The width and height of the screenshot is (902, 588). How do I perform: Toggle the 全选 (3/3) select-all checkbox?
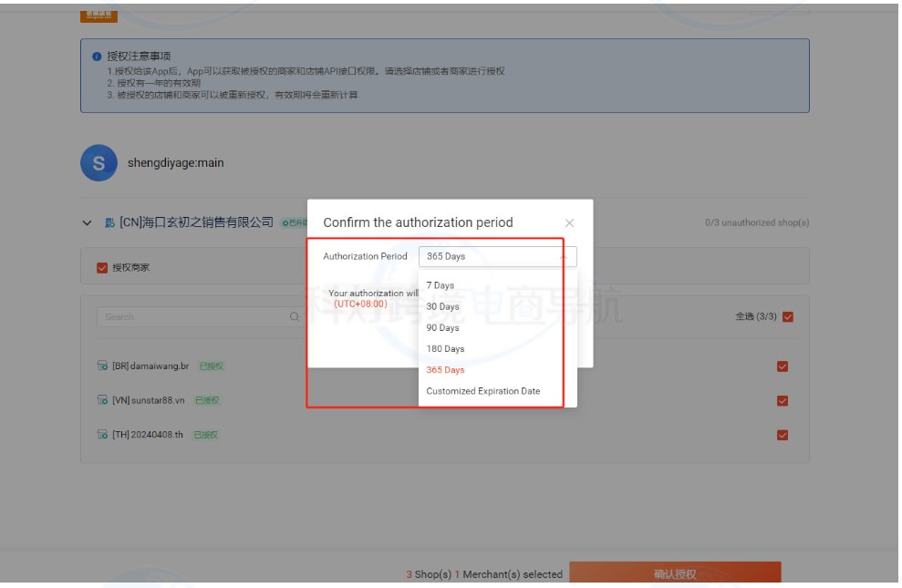pos(788,316)
